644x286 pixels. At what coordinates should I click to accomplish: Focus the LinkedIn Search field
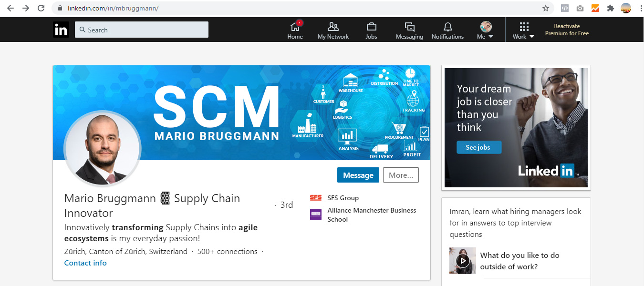coord(142,30)
